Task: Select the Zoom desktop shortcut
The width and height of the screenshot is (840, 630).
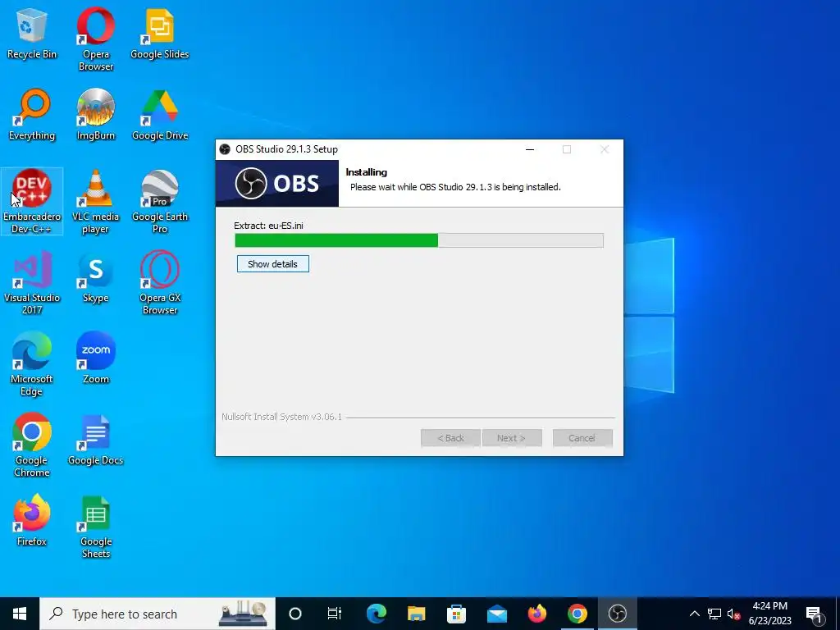Action: pos(95,358)
